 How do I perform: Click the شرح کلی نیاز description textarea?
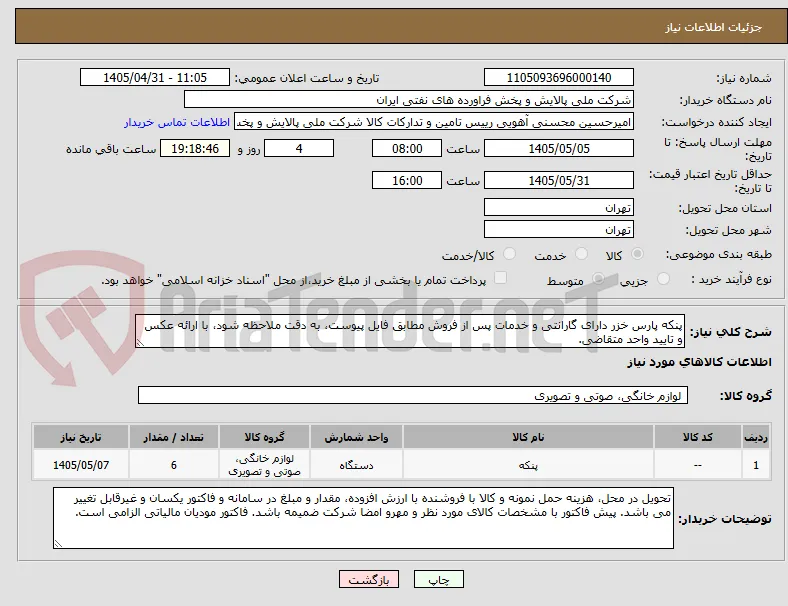pos(410,331)
